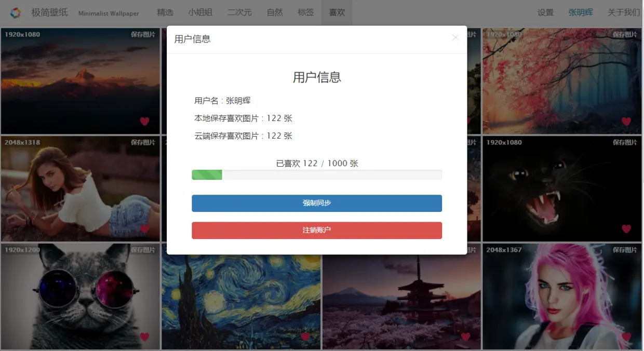
Task: Toggle the heart on the sunglasses cat wallpaper
Action: [x=144, y=336]
